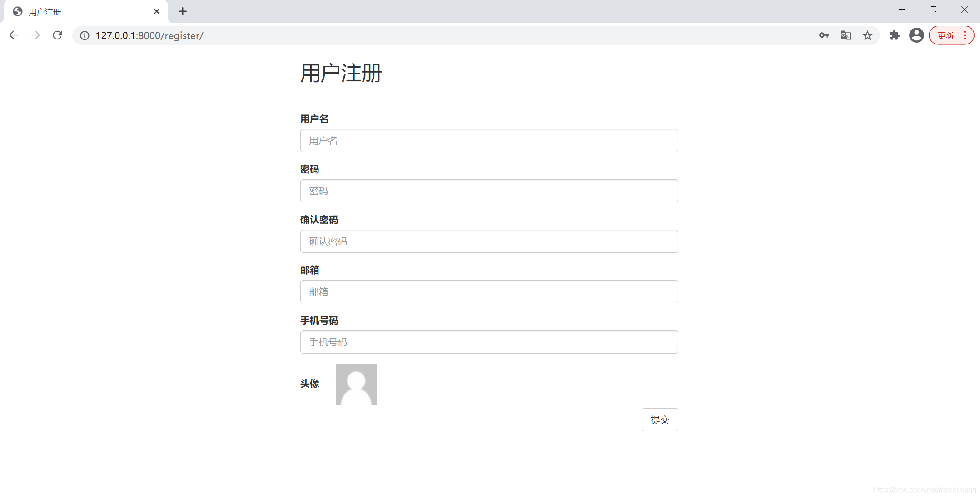The image size is (980, 498).
Task: Open the extensions puzzle icon
Action: 895,35
